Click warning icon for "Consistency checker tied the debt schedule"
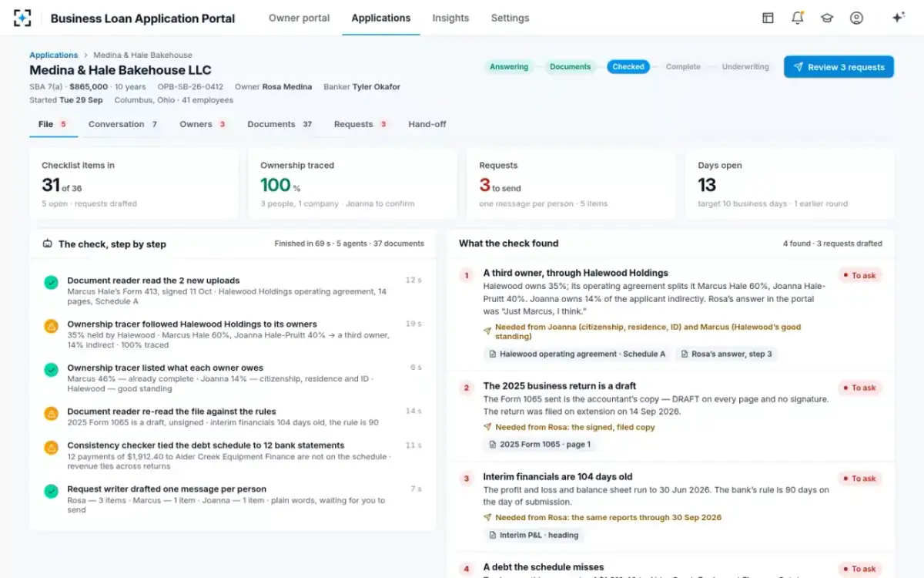The image size is (924, 578). coord(52,447)
